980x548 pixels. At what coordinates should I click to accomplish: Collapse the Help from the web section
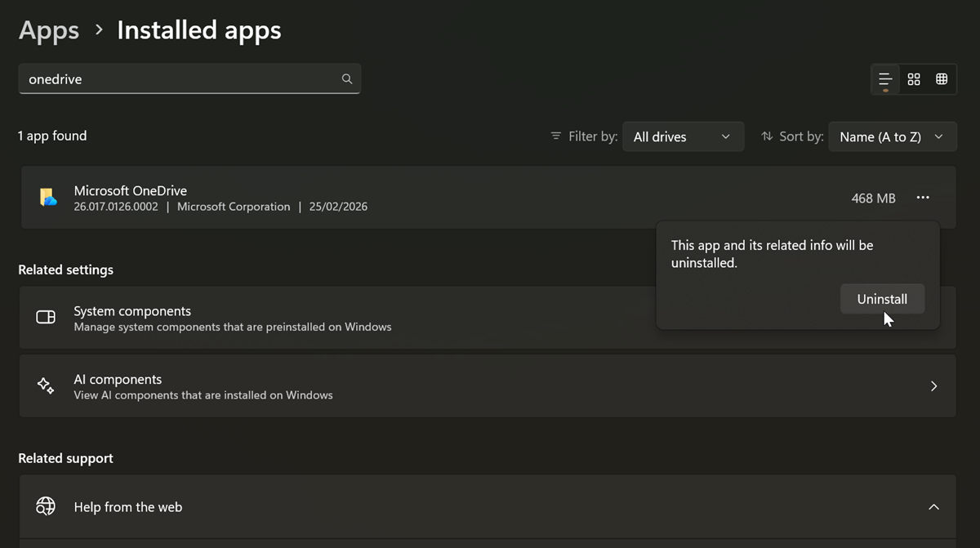933,507
